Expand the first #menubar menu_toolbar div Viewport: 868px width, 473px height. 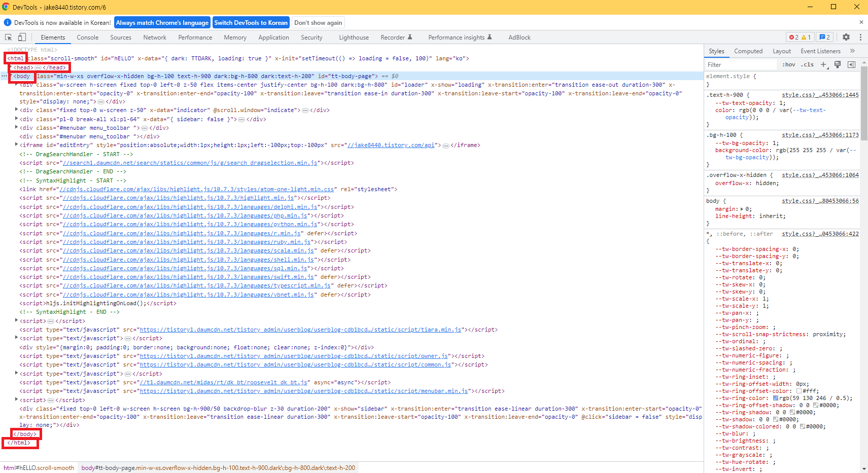point(17,128)
